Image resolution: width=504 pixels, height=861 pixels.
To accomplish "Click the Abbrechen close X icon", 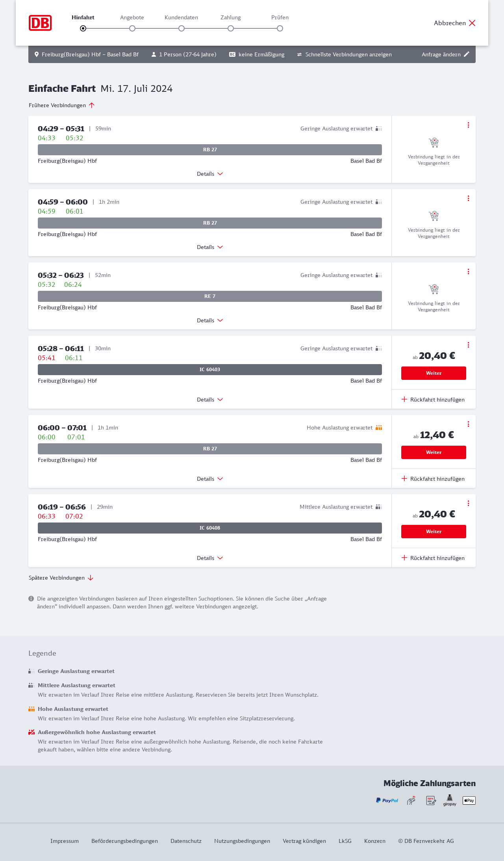I will (472, 23).
